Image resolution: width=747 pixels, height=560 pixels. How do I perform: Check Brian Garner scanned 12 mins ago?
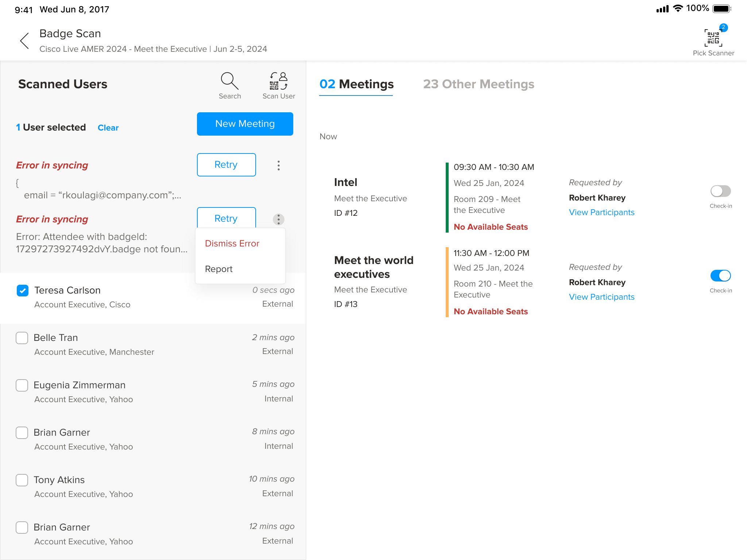(22, 528)
